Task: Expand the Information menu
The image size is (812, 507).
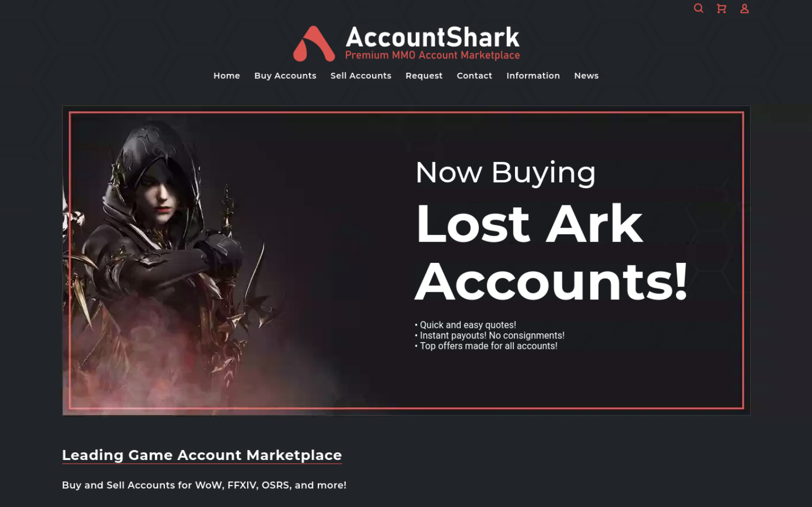Action: tap(533, 76)
